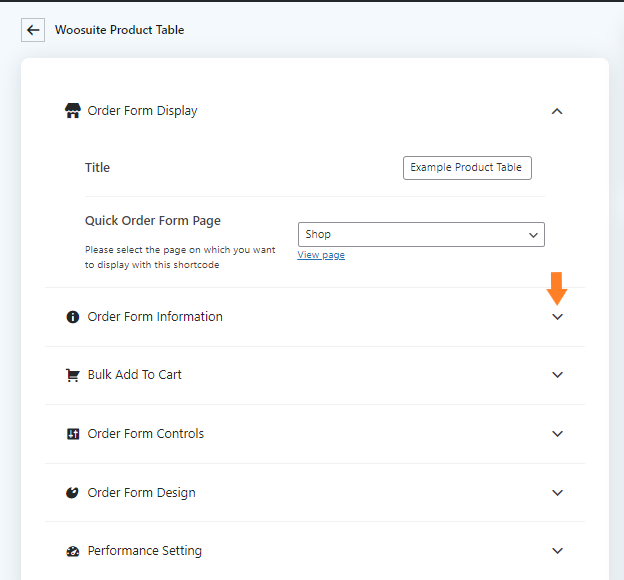Viewport: 624px width, 580px height.
Task: Click the Quick Order Form Page label
Action: click(x=152, y=221)
